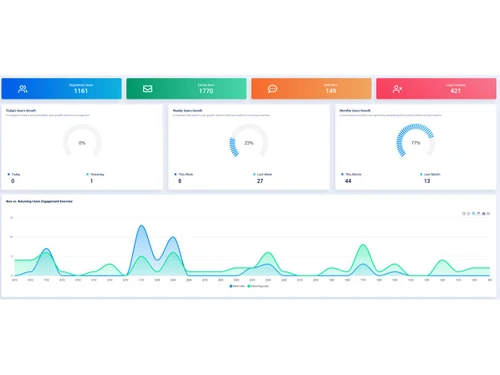Click the Last Month value 13
The image size is (500, 375).
click(427, 181)
